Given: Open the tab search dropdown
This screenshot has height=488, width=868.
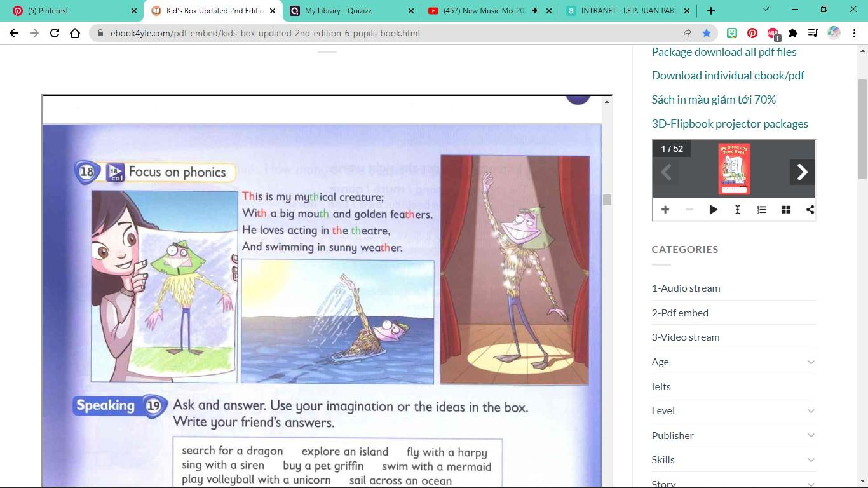Looking at the screenshot, I should pos(766,10).
